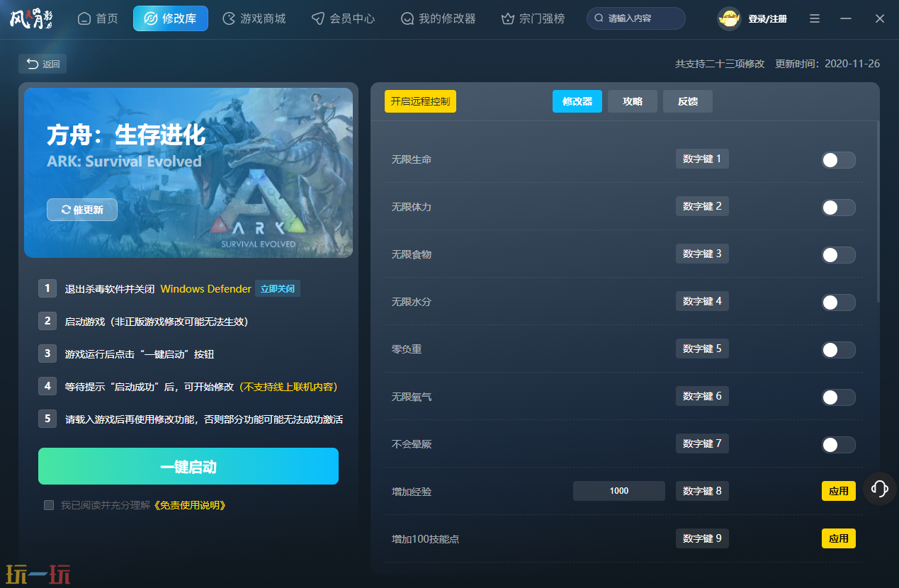The image size is (899, 588).
Task: Toggle 无限体力 switch
Action: (x=839, y=208)
